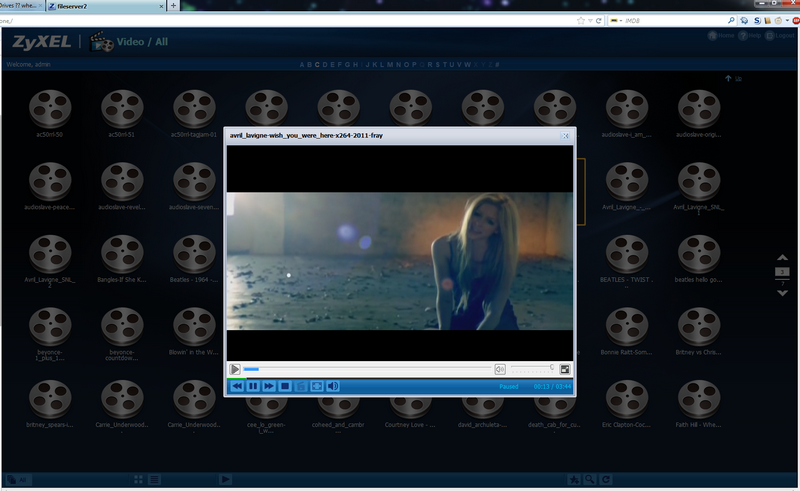Click the video seek progress bar
Screen dimensions: 800x491
(x=367, y=369)
